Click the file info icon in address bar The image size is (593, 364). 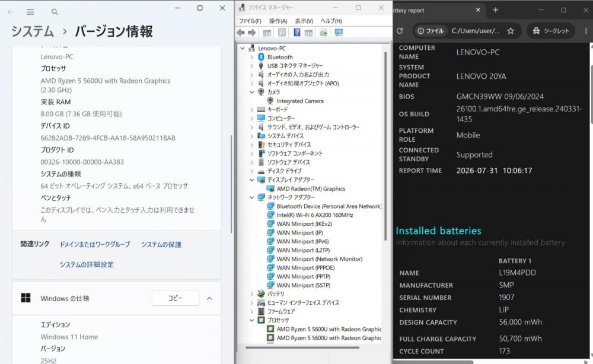(420, 31)
